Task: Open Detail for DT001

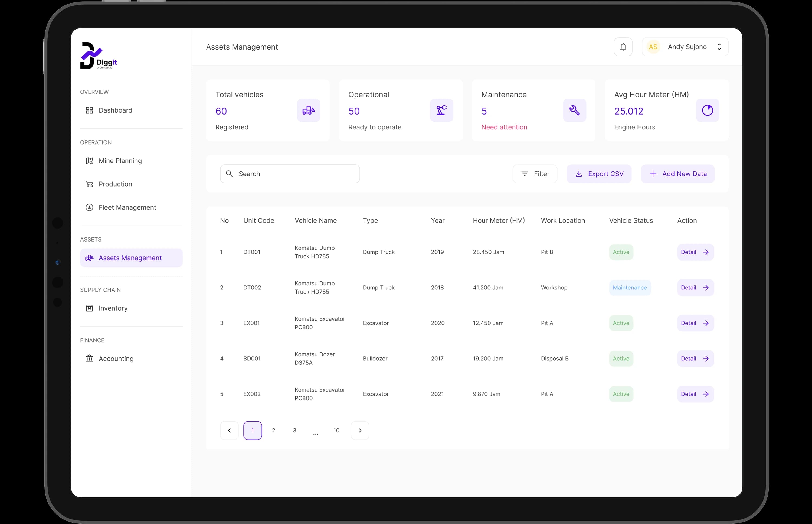Action: tap(695, 252)
